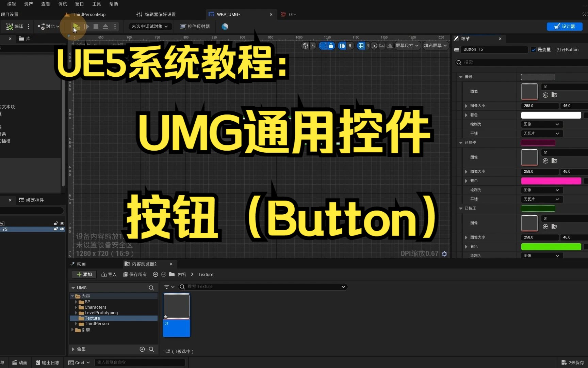This screenshot has height=368, width=588.
Task: Collapse the Hovered (已悬停) section
Action: point(461,143)
